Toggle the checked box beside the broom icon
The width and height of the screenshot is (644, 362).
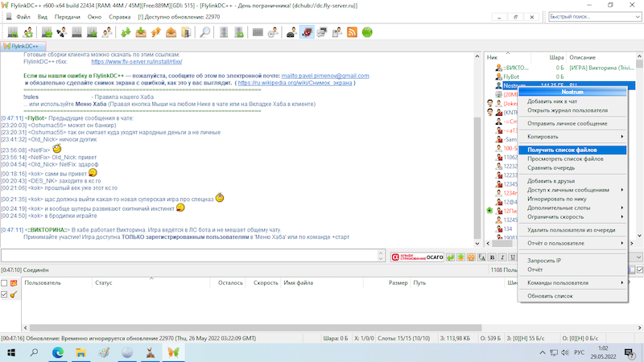(4, 295)
